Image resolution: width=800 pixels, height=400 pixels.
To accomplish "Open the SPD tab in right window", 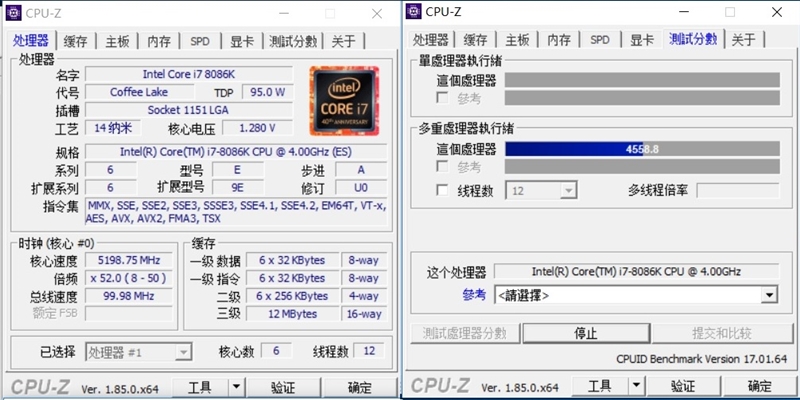I will (x=600, y=40).
